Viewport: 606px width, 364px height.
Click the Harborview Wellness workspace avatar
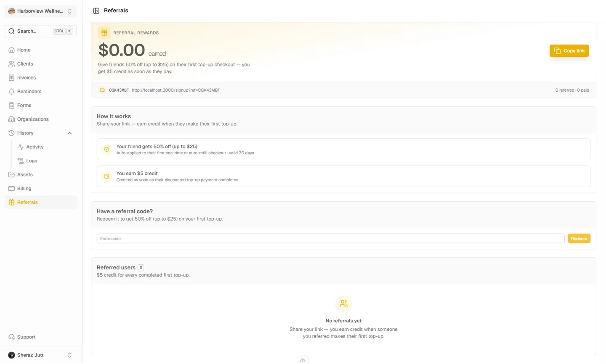coord(11,11)
